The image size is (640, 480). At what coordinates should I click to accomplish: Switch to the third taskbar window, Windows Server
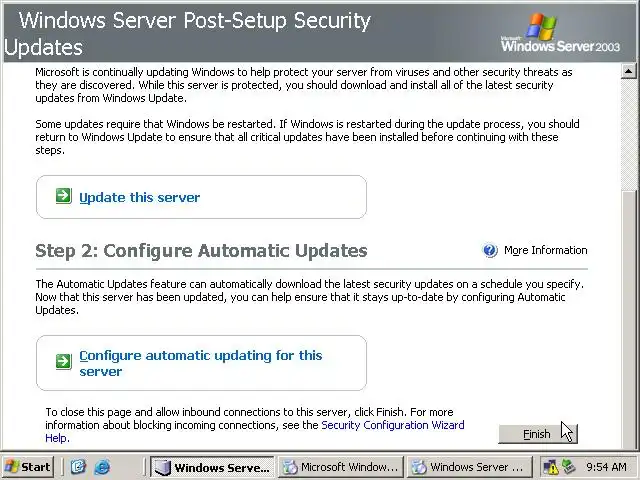(x=468, y=467)
